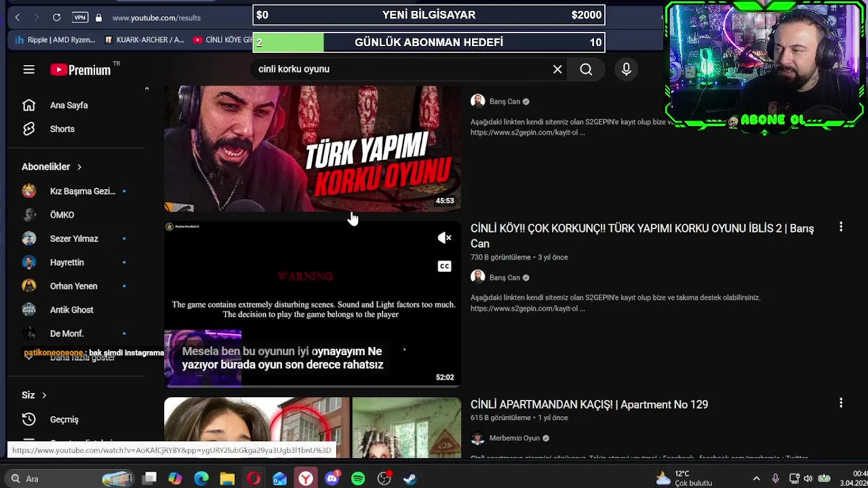Open the CİNLİ KÖYE bookmark

point(223,40)
